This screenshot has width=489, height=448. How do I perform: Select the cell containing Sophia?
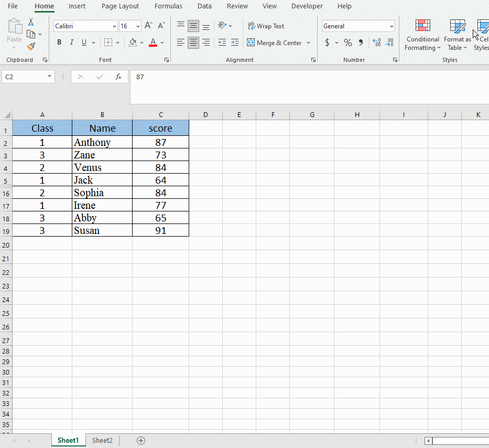pos(102,193)
